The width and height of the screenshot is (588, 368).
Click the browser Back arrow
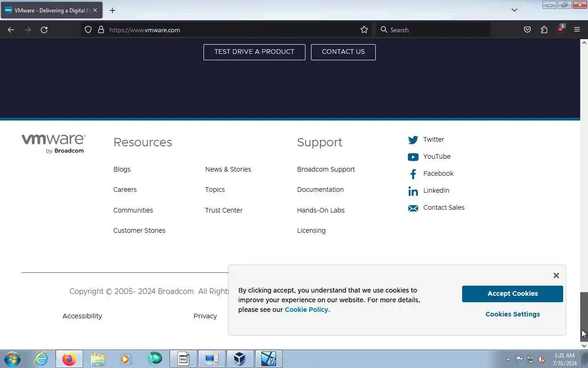click(x=11, y=30)
